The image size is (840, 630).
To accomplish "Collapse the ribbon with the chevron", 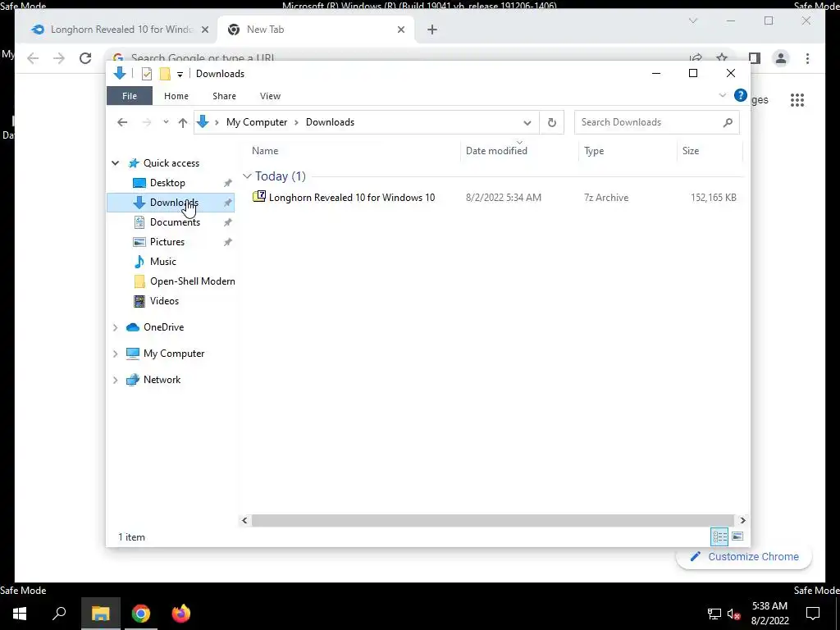I will [x=722, y=95].
